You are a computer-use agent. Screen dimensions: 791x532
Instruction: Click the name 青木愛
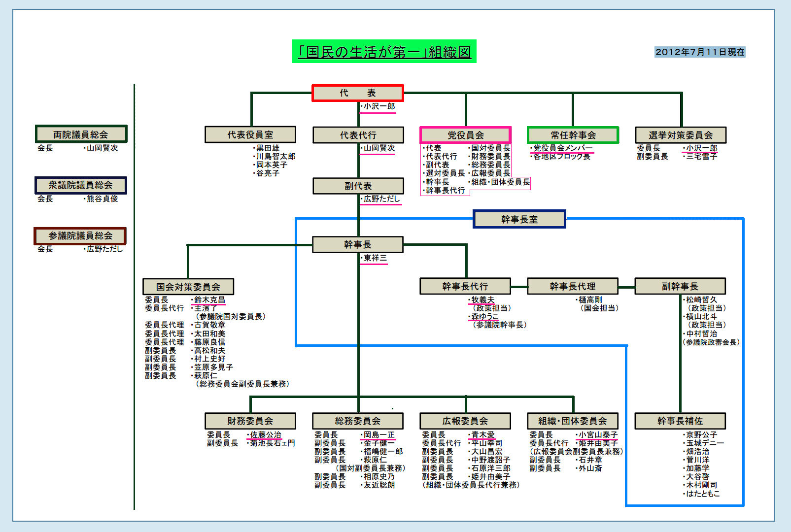(483, 434)
